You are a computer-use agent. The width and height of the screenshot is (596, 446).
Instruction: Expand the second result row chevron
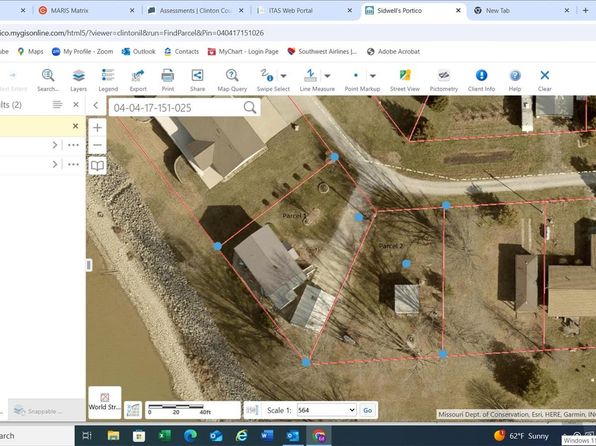pos(55,164)
